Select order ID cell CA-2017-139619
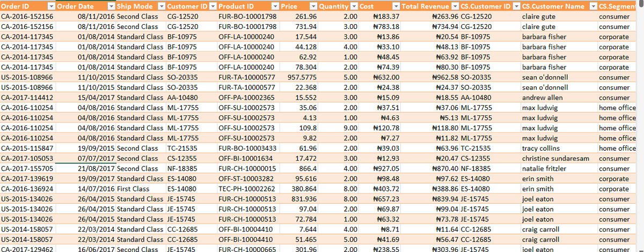This screenshot has width=644, height=252. coord(27,179)
